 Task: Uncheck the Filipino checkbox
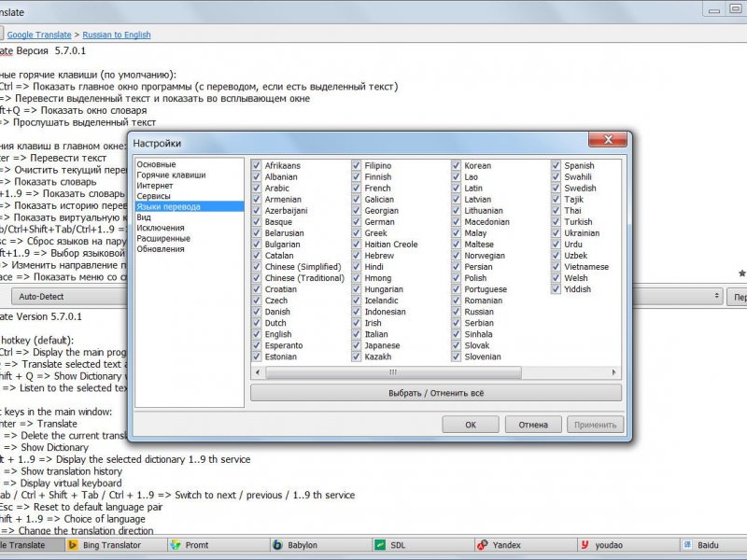[357, 165]
